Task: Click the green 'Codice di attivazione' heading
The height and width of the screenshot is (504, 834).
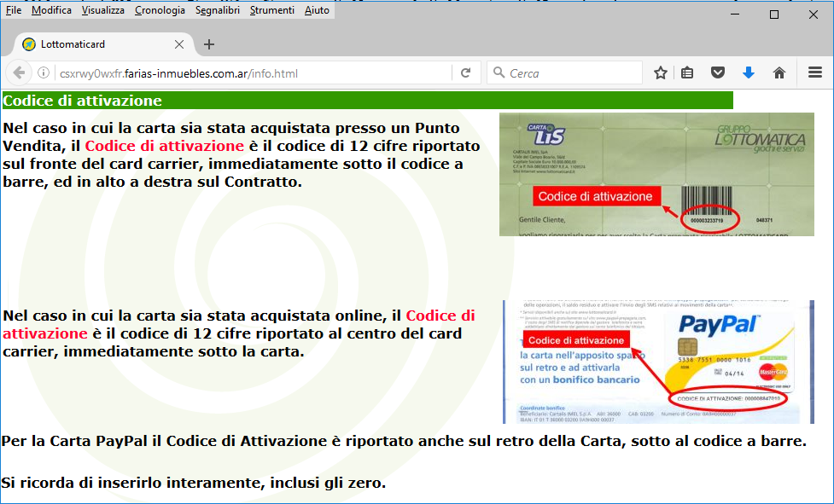Action: [x=368, y=101]
